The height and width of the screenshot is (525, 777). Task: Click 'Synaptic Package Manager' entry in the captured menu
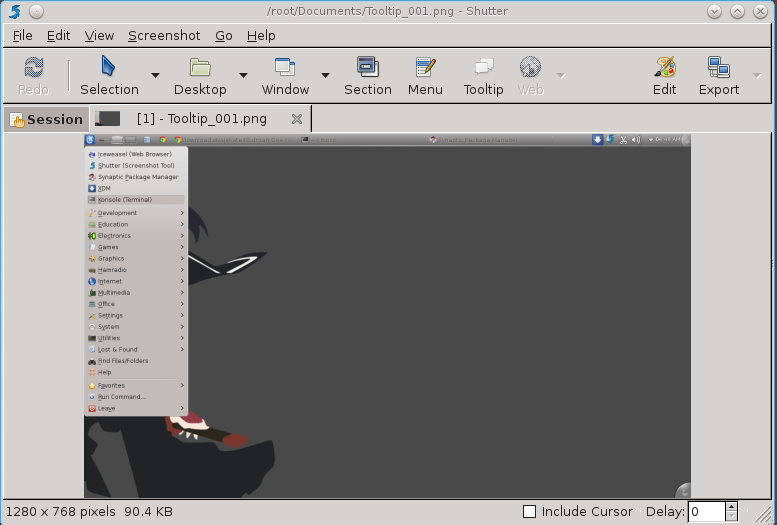click(x=138, y=177)
